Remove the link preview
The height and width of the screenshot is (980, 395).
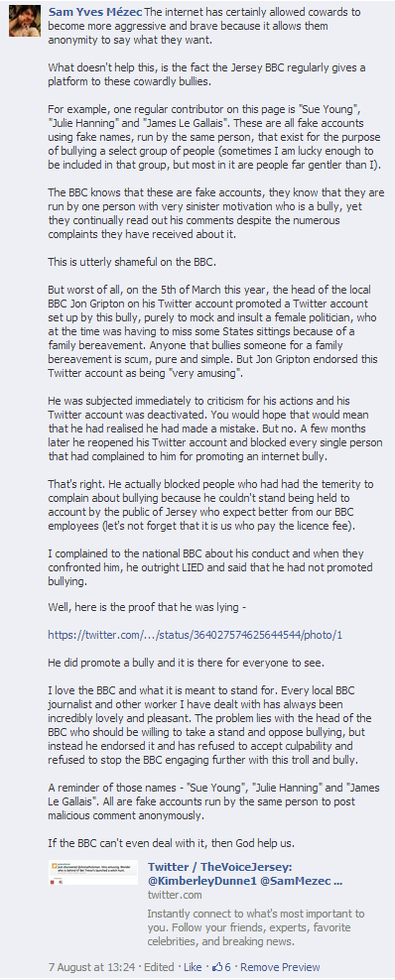(280, 967)
